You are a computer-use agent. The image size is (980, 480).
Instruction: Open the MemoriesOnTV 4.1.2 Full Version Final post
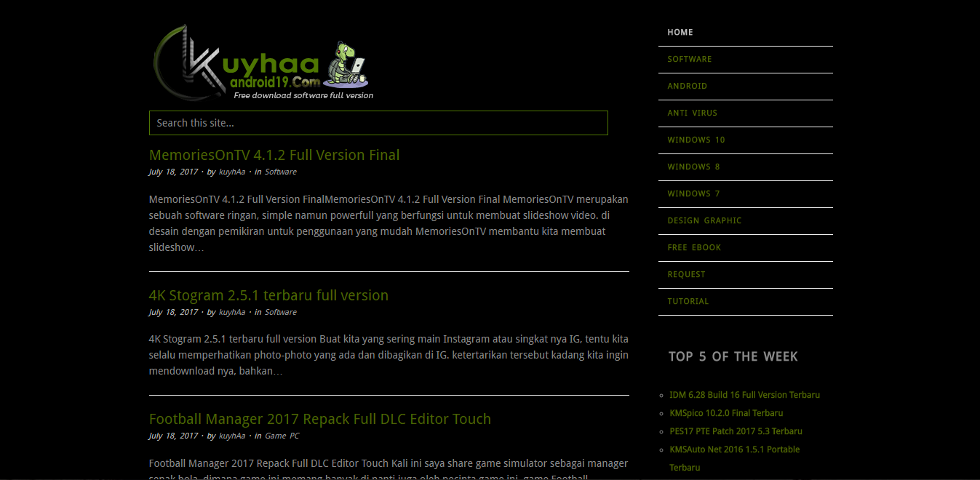point(274,155)
